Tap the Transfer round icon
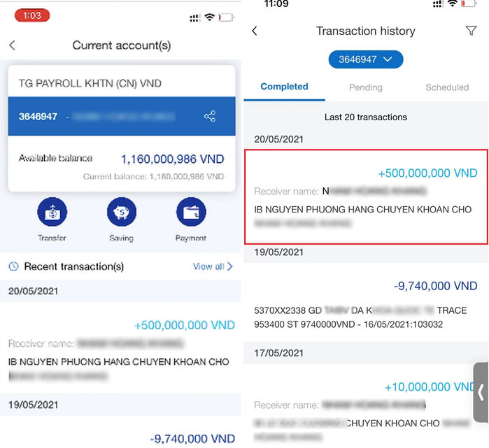489x448 pixels. tap(52, 212)
